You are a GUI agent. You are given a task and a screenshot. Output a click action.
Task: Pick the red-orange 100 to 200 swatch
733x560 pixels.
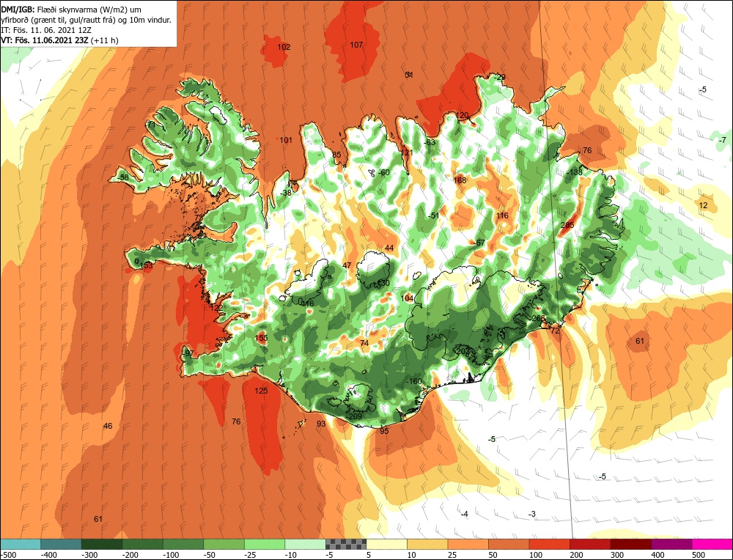tap(549, 544)
